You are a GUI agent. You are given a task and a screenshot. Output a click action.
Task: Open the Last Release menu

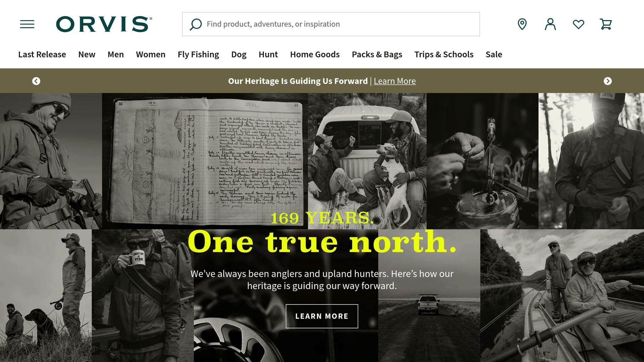tap(42, 54)
